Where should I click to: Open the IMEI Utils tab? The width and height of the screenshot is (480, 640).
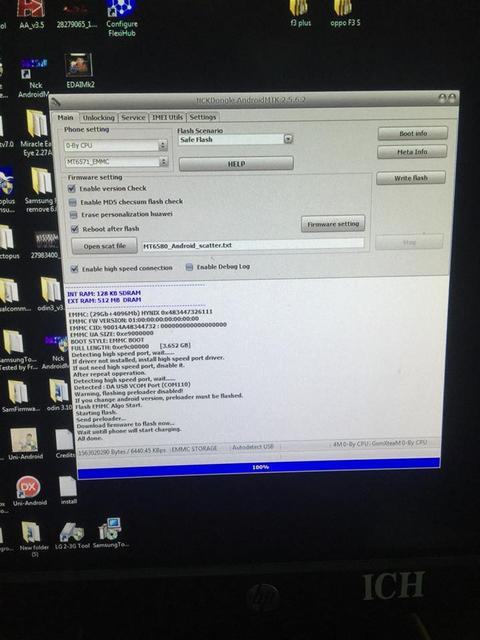point(167,117)
